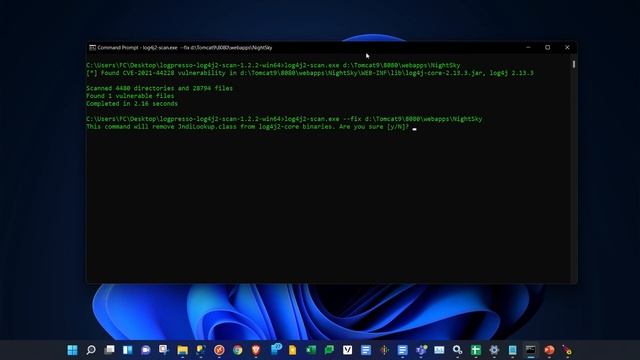Open Google Chrome from taskbar
Screen dimensions: 640x360
coord(238,350)
